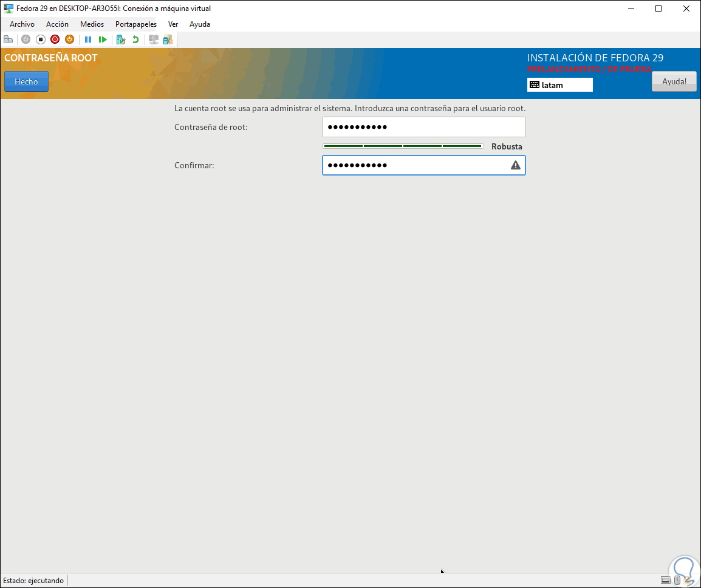
Task: Open the Medios menu
Action: [x=92, y=24]
